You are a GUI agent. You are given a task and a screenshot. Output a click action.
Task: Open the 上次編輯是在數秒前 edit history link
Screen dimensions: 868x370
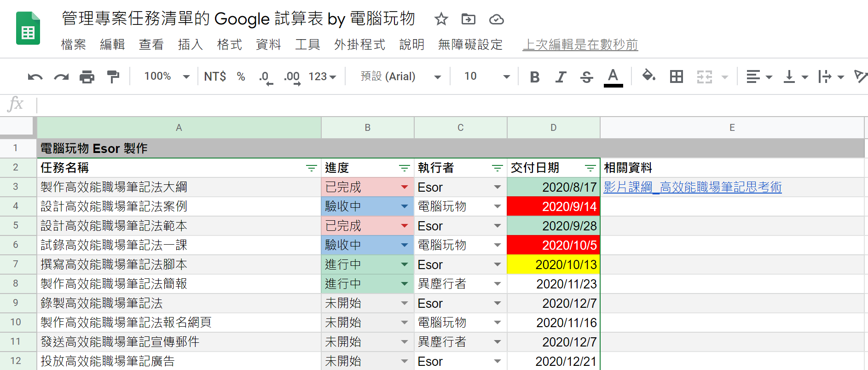(580, 45)
